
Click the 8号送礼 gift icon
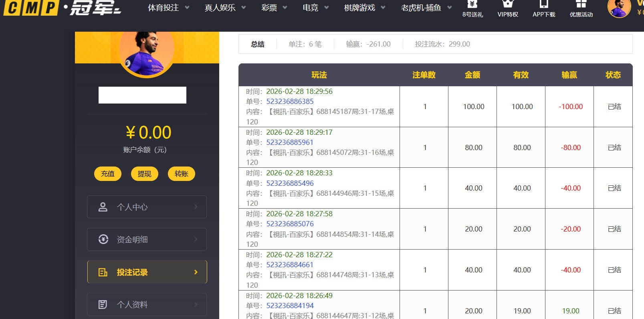472,4
